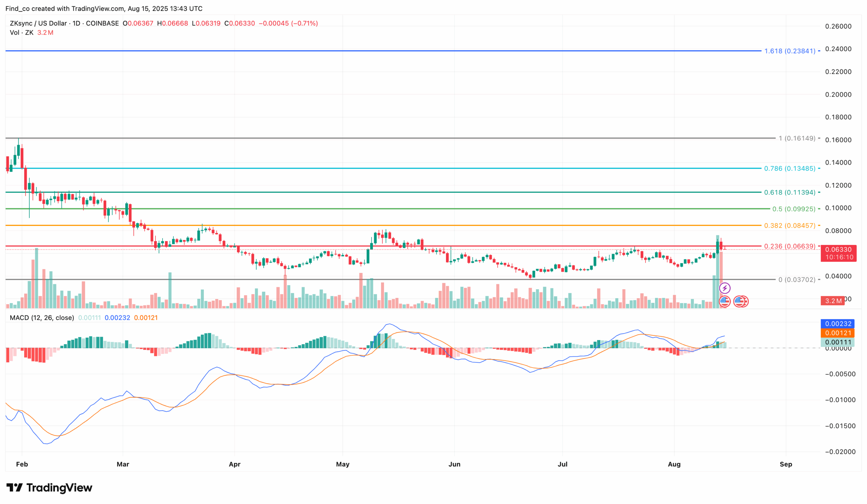Viewport: 867px width, 504px height.
Task: Click the 0.24000 price axis label
Action: [x=839, y=49]
